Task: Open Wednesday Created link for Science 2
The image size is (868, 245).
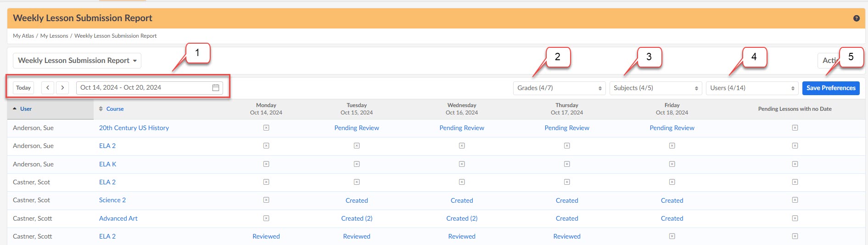Action: pos(462,200)
